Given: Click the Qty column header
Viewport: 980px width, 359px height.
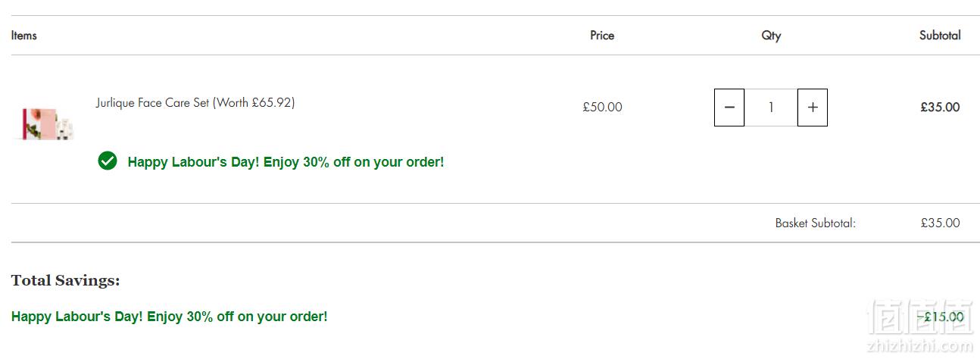Looking at the screenshot, I should 771,36.
